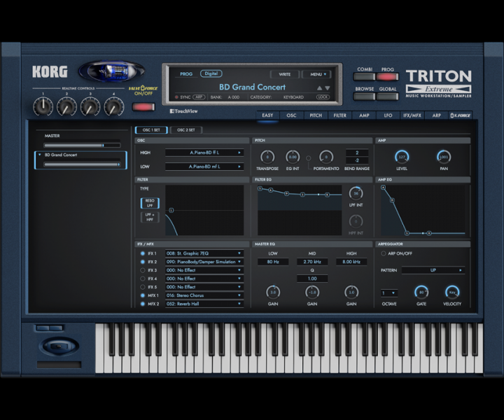504x420 pixels.
Task: Click the LPF INT knob
Action: click(x=356, y=193)
